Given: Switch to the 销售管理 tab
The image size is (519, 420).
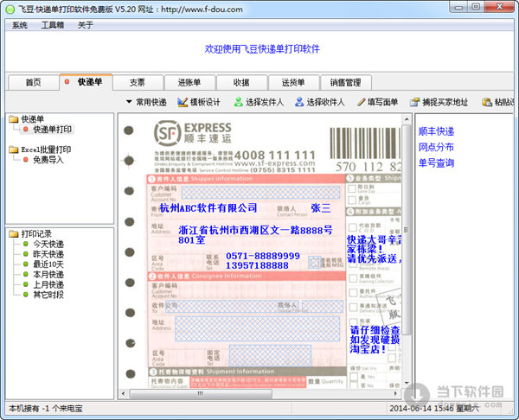Looking at the screenshot, I should (x=345, y=82).
